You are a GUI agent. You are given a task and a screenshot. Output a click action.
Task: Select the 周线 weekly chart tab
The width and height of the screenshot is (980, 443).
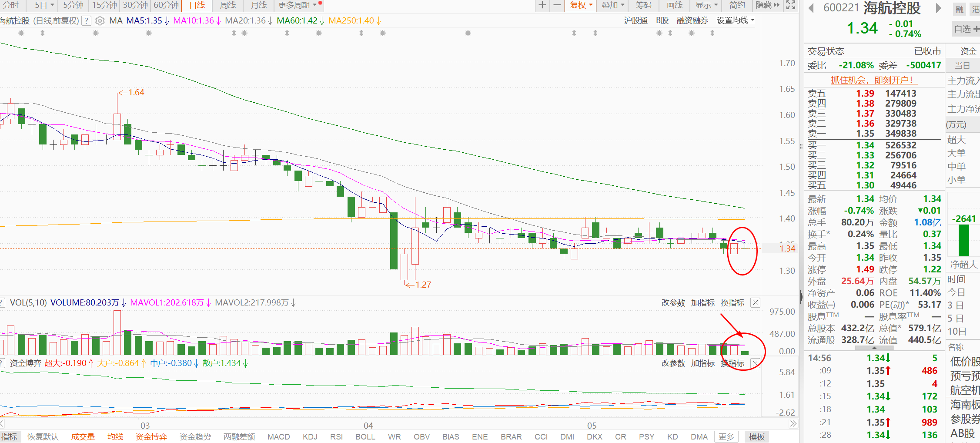coord(228,5)
